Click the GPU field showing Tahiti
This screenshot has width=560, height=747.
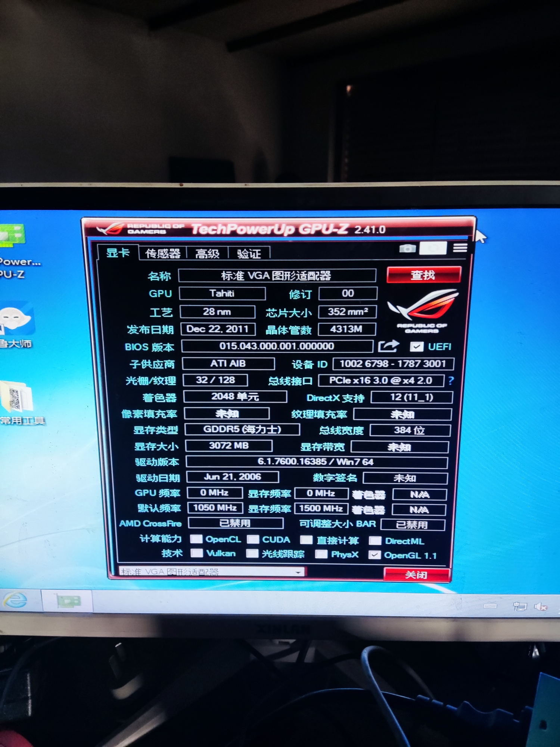(222, 293)
